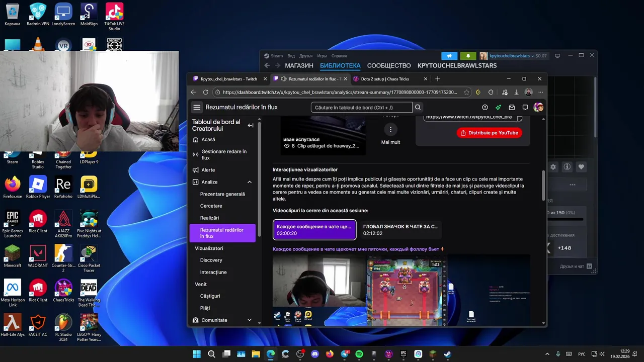The image size is (644, 362).
Task: Open Spotify from the taskbar
Action: click(x=359, y=354)
